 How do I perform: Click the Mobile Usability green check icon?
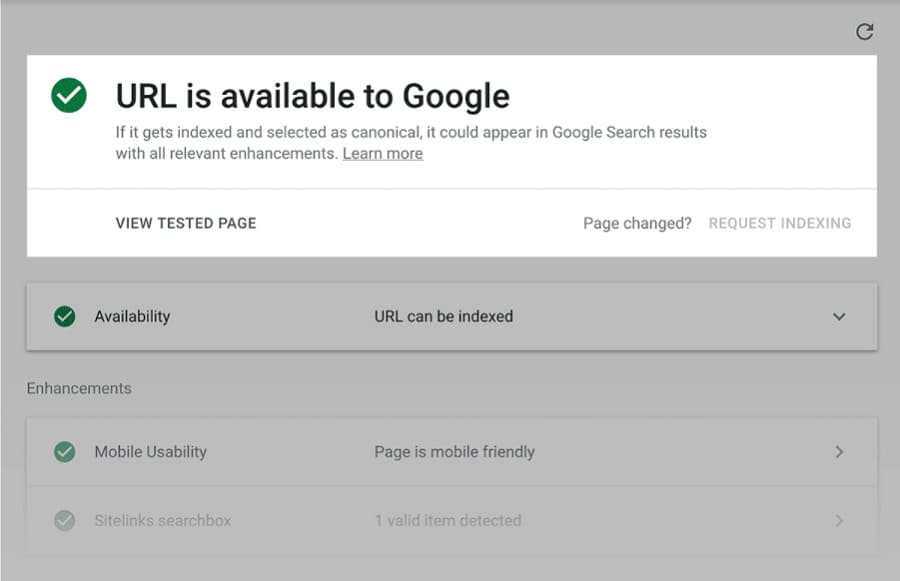tap(65, 452)
